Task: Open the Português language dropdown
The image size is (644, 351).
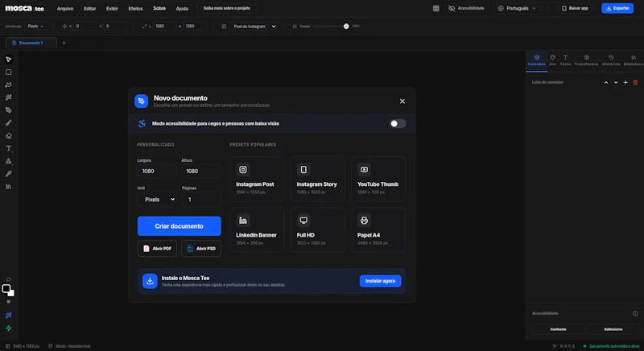Action: [518, 8]
